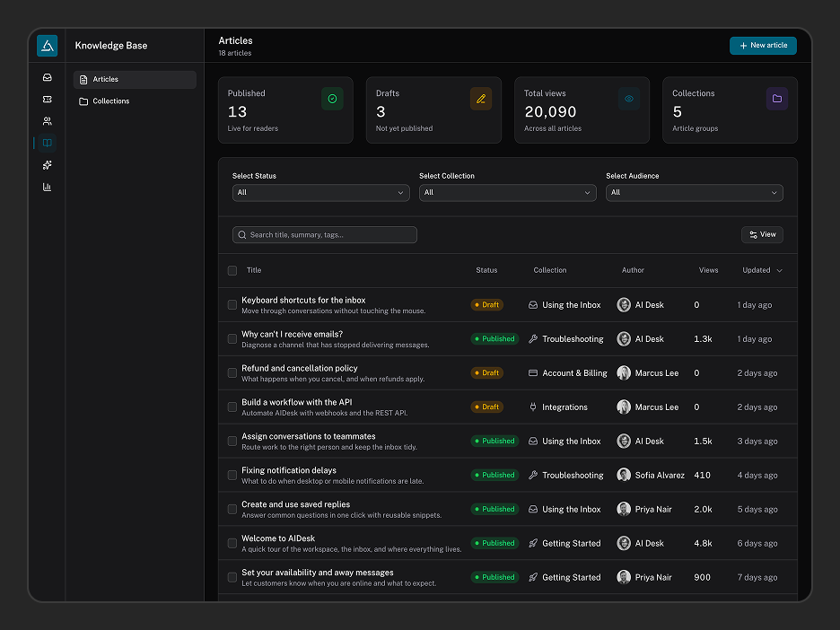Click the Collections card folder icon

(777, 99)
